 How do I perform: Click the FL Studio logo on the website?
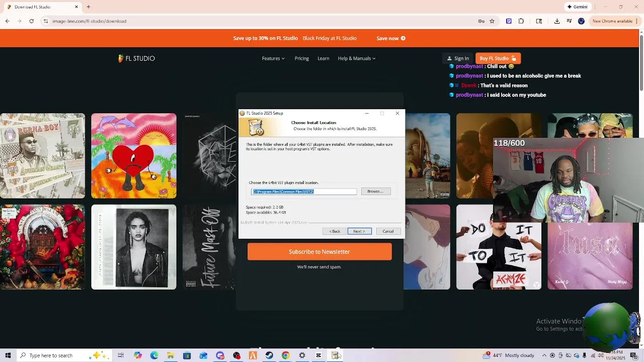click(x=136, y=58)
